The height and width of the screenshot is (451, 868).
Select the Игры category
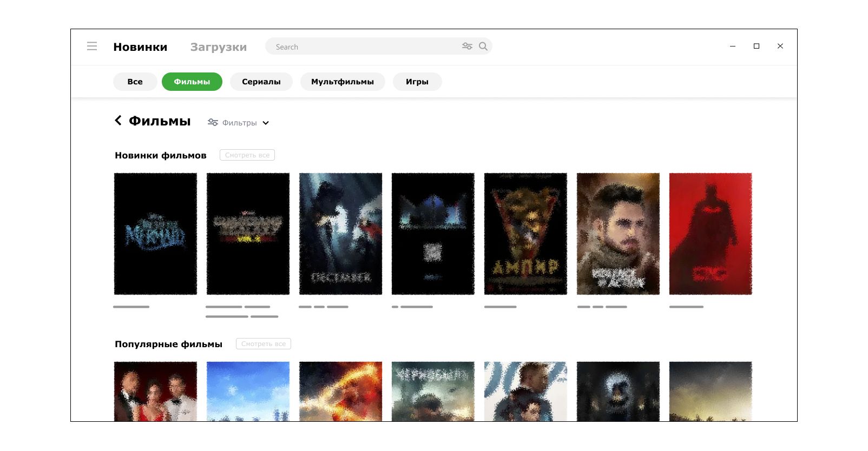click(x=417, y=82)
